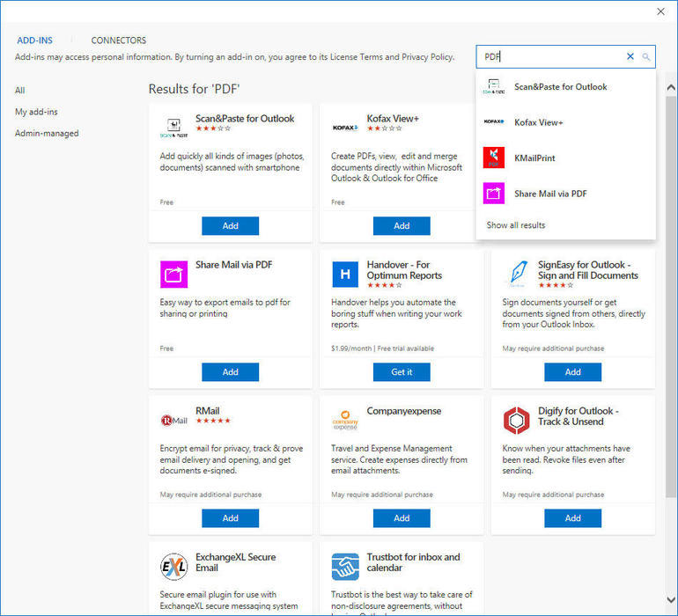Click the vertical scrollbar thumb

click(x=671, y=297)
